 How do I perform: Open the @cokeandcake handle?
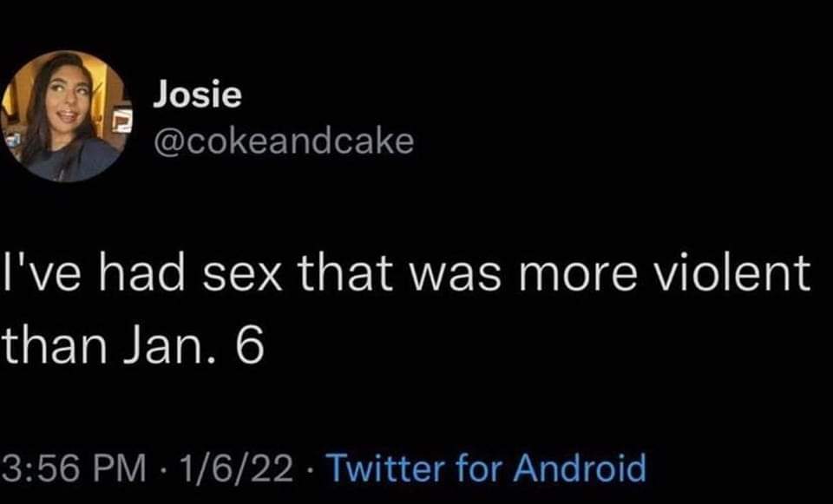[x=283, y=141]
